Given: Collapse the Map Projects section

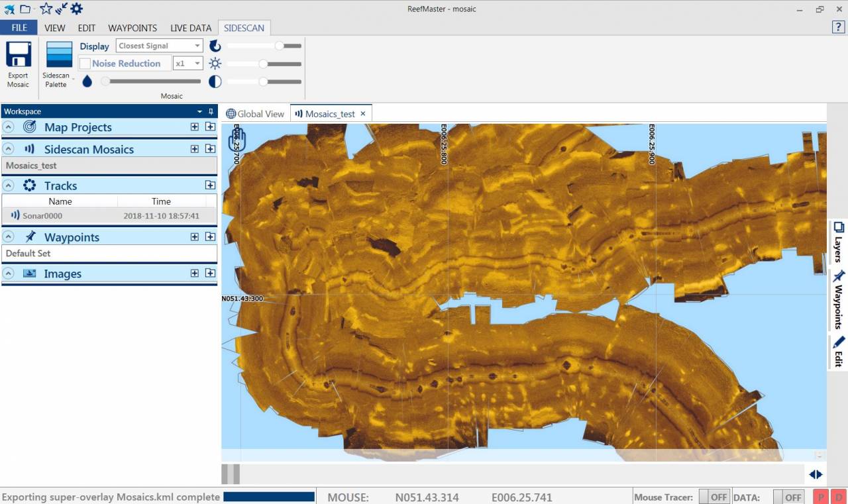Looking at the screenshot, I should coord(9,127).
